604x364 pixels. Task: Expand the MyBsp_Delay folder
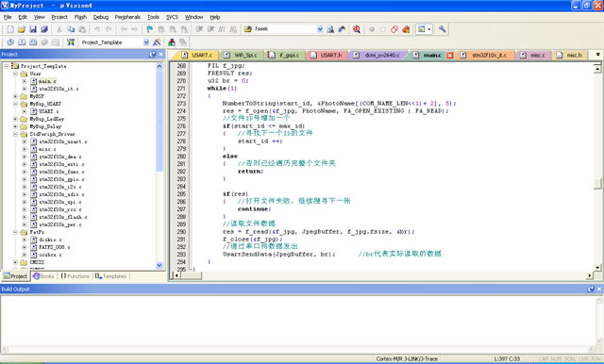(15, 126)
